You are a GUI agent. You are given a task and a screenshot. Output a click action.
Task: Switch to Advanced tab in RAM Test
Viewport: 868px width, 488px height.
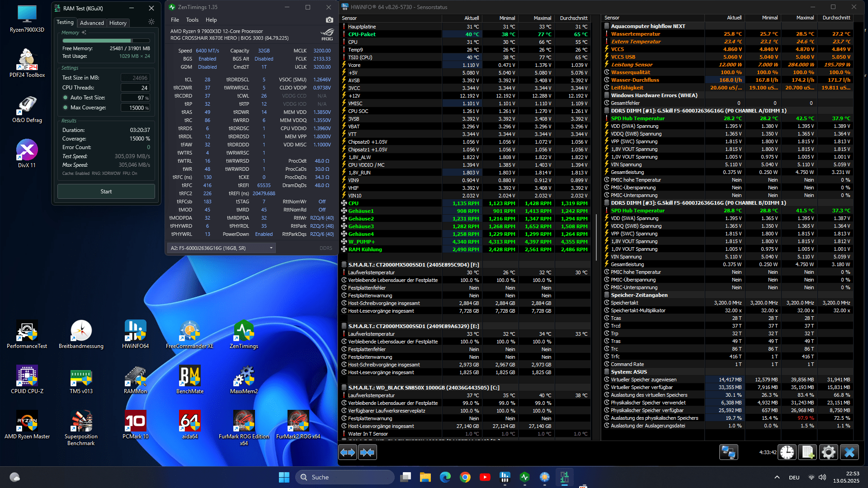(x=92, y=23)
